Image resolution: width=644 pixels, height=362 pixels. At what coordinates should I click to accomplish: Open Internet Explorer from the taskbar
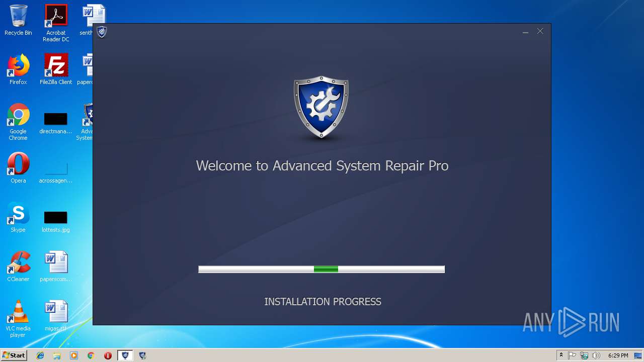click(x=40, y=355)
